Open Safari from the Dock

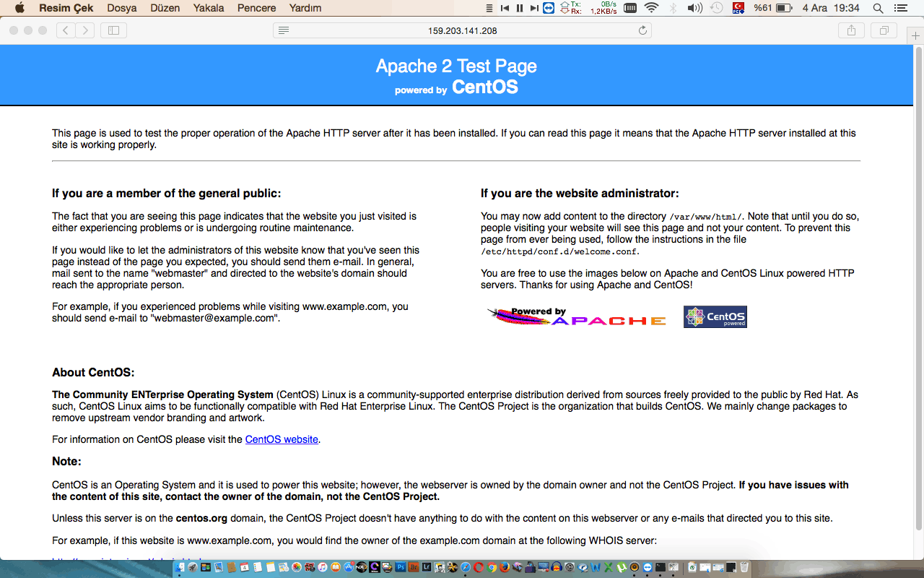tap(466, 567)
